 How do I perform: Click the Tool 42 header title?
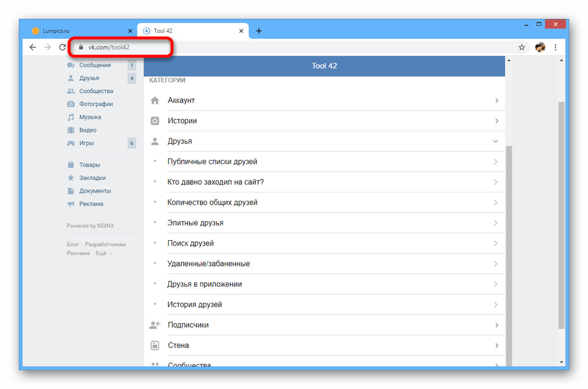click(x=325, y=66)
